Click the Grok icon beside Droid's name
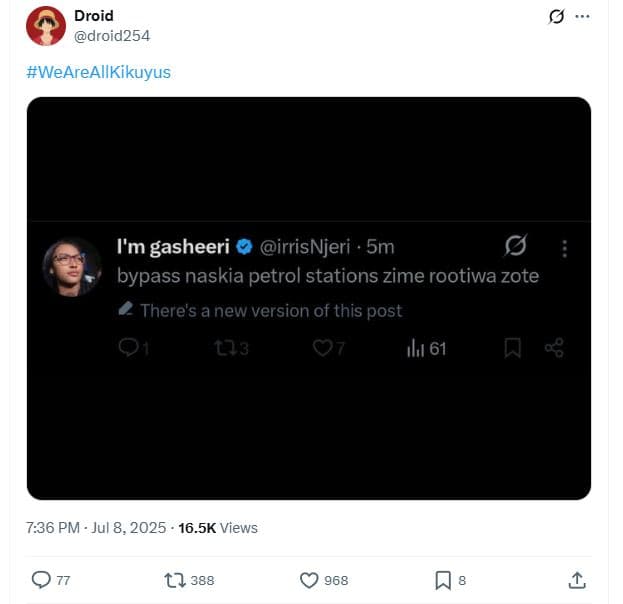This screenshot has height=604, width=623. click(558, 17)
